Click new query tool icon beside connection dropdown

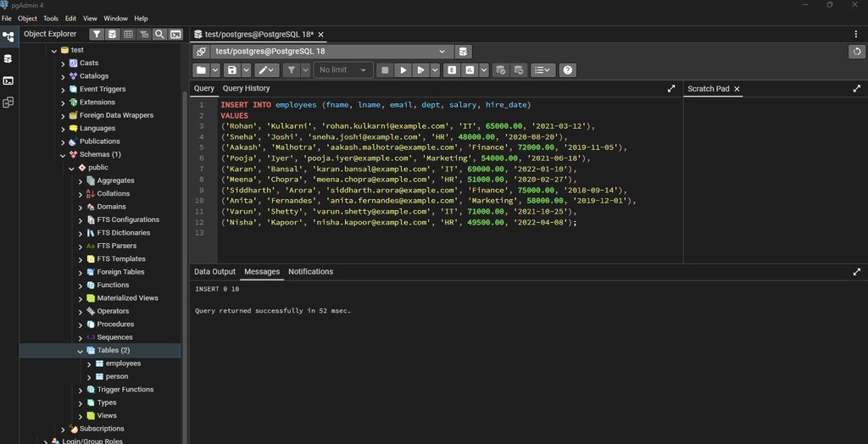point(464,52)
